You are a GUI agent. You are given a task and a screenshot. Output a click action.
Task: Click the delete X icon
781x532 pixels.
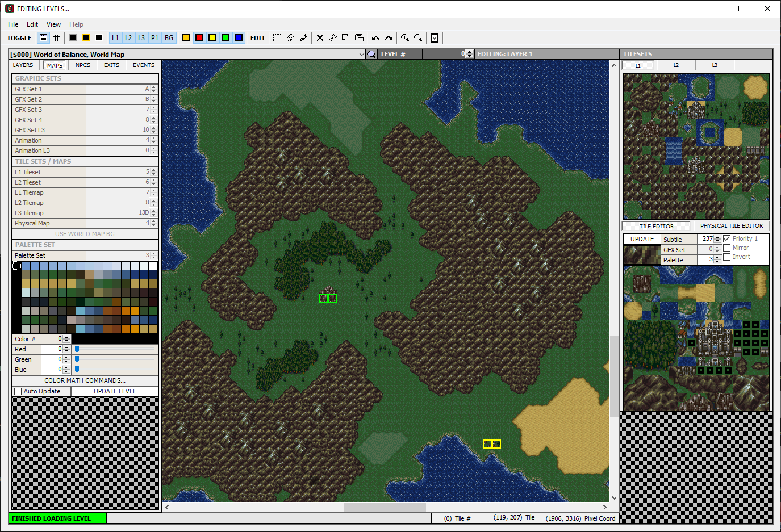point(320,38)
